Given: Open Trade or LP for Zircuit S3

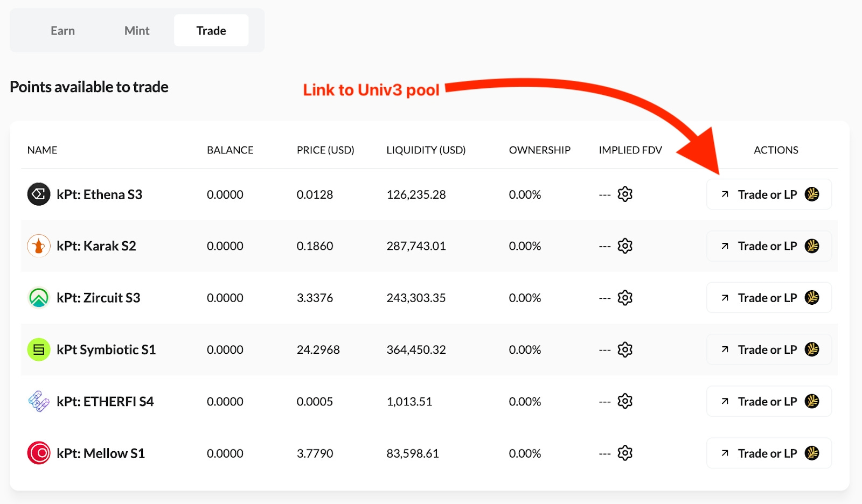Looking at the screenshot, I should [x=769, y=298].
